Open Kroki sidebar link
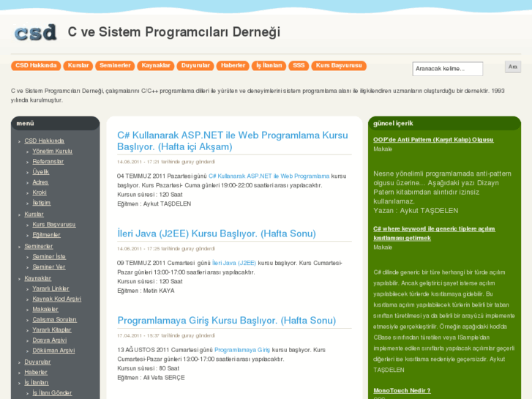The image size is (532, 399). click(x=40, y=193)
